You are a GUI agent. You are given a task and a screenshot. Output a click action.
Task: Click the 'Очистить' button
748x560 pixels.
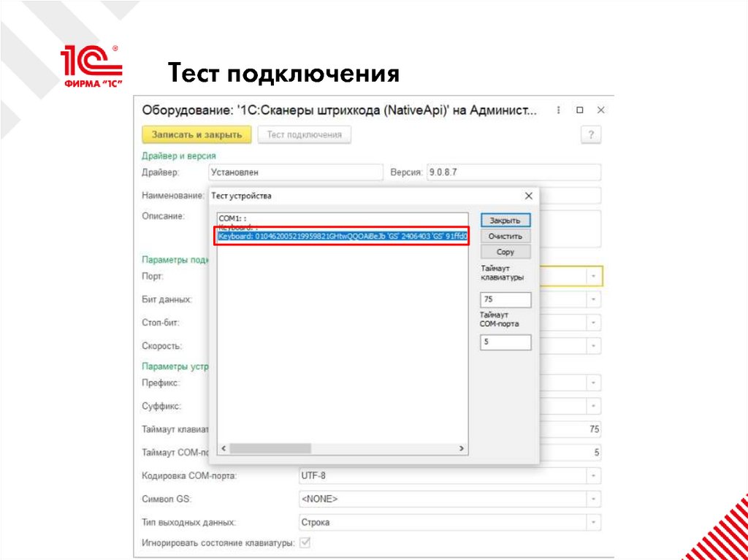pyautogui.click(x=505, y=236)
